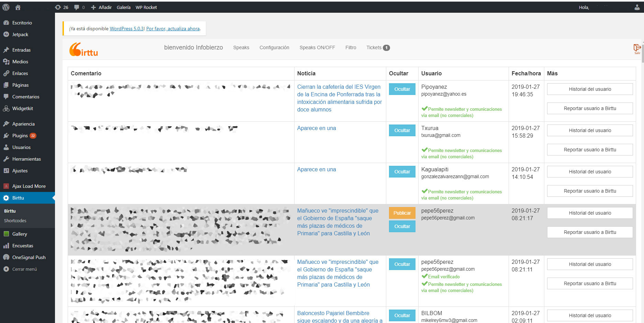Click the Encuestas chart icon

(6, 246)
